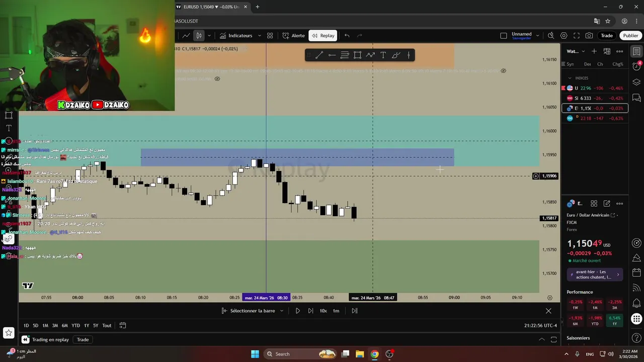Click the Trade button in replay trading bar
644x362 pixels.
[x=83, y=339]
